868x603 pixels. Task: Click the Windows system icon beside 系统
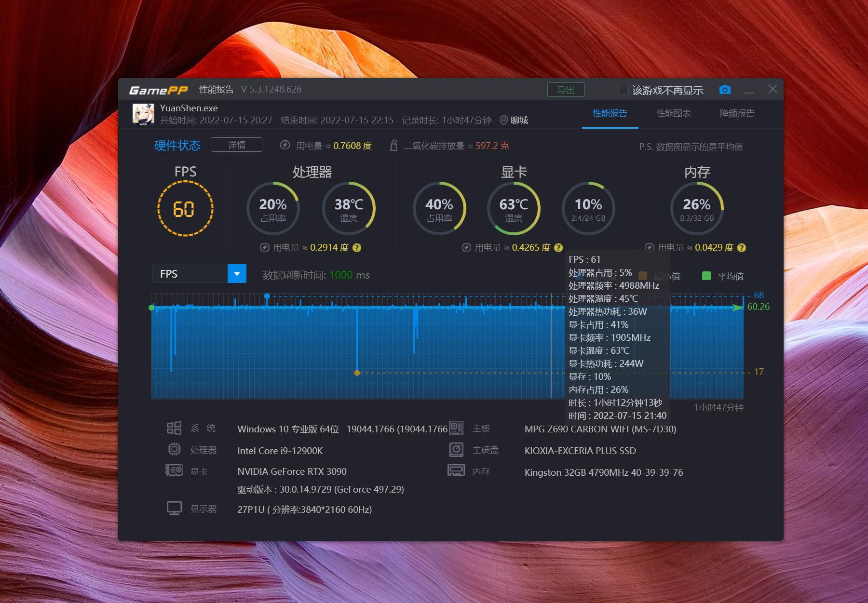(174, 428)
